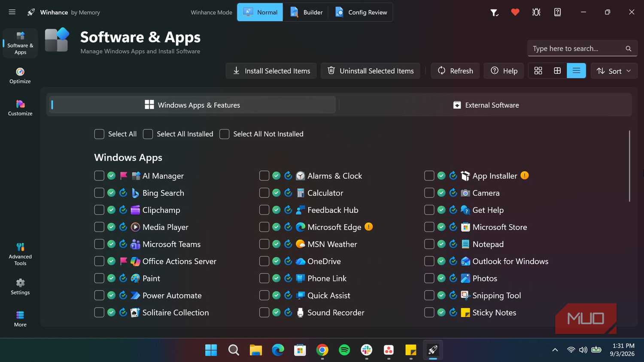Switch to grid table view icon
This screenshot has height=362, width=644.
(557, 71)
